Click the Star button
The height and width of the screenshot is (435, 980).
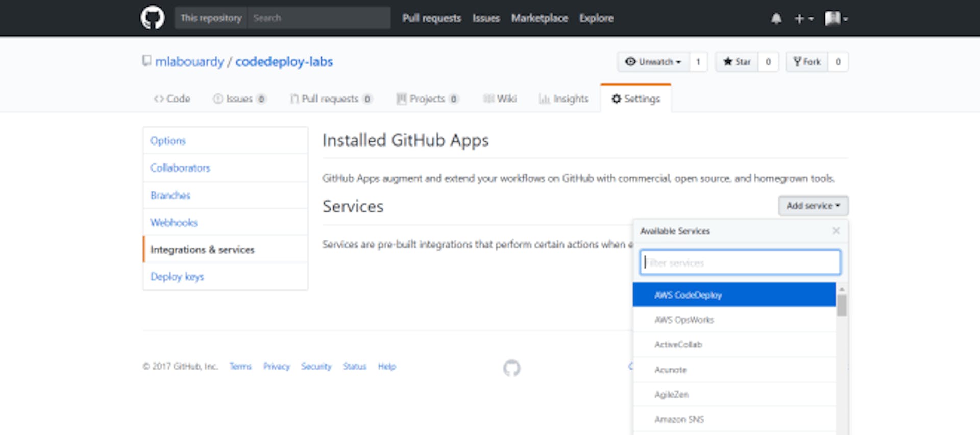point(737,62)
